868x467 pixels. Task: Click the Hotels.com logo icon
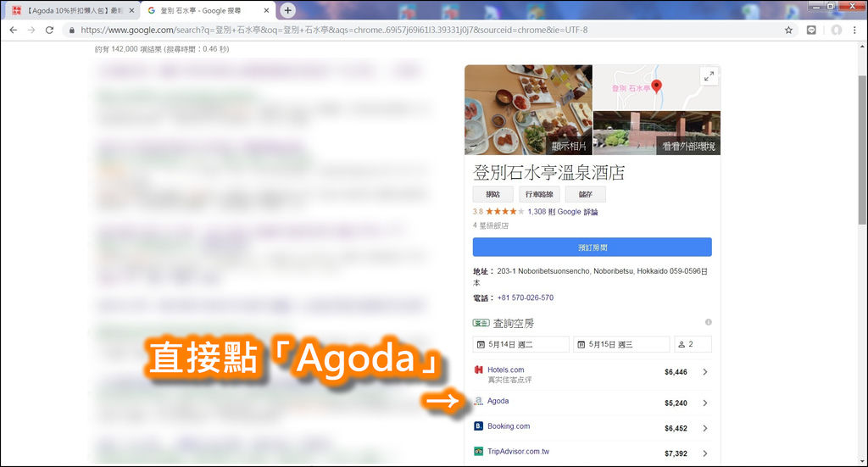tap(478, 370)
